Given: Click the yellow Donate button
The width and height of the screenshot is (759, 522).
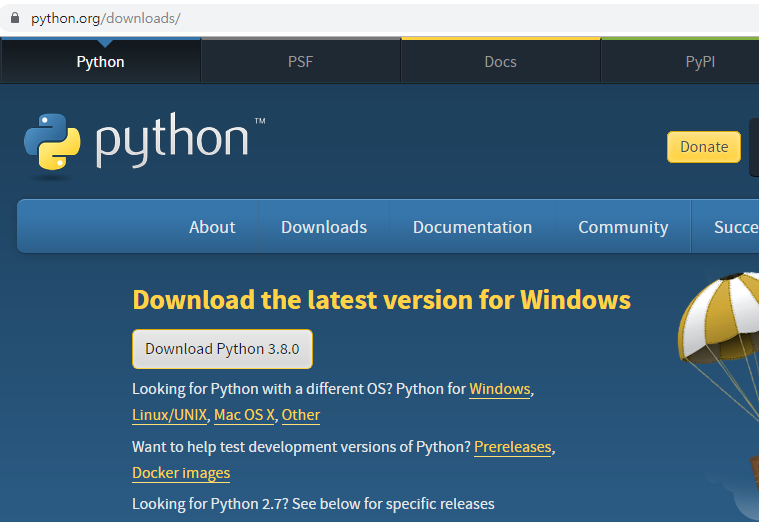Looking at the screenshot, I should pos(704,147).
